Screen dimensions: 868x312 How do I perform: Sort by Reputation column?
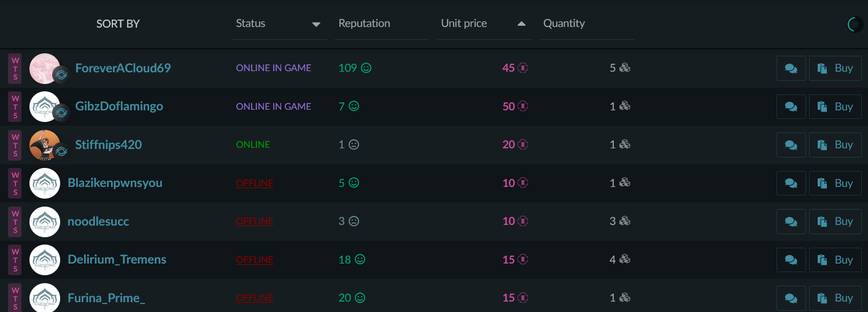coord(364,24)
